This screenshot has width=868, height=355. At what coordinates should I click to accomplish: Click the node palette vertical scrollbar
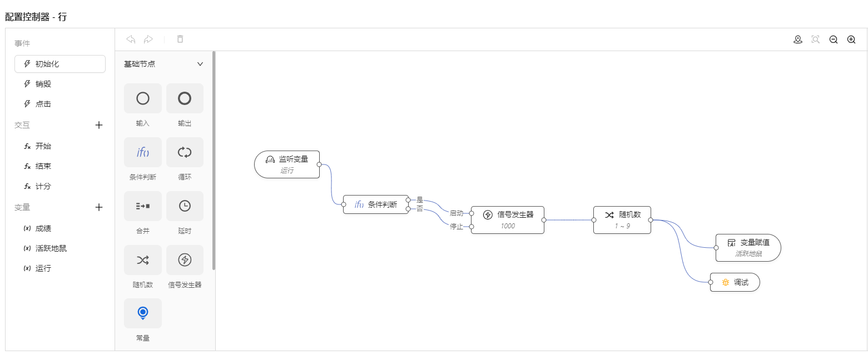tap(214, 161)
